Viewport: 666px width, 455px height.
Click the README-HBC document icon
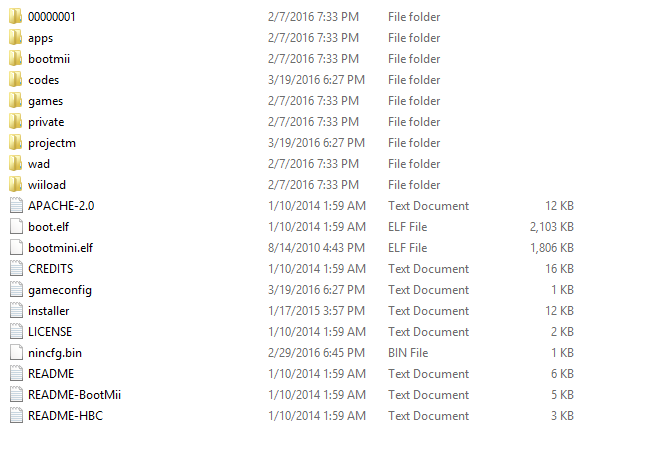point(15,416)
